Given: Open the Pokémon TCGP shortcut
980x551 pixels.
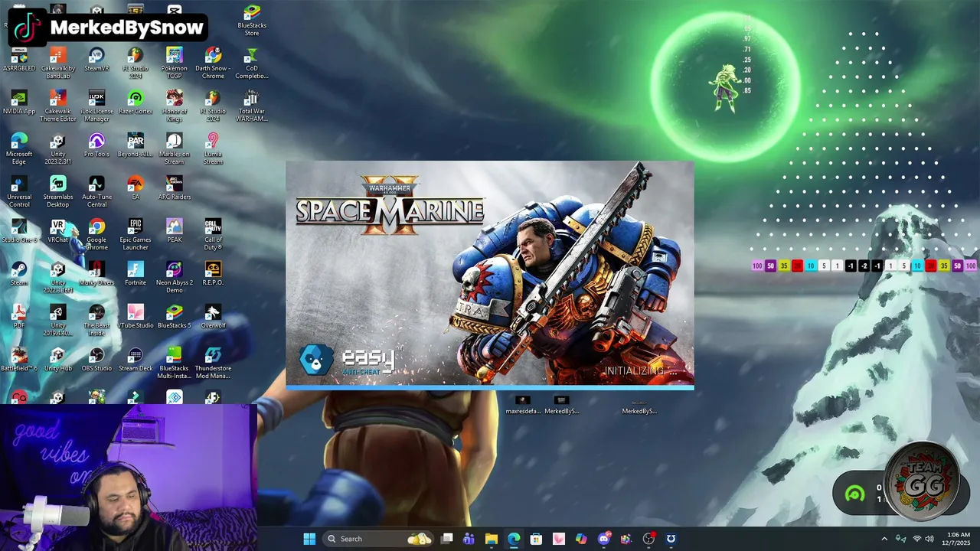Looking at the screenshot, I should pos(175,61).
